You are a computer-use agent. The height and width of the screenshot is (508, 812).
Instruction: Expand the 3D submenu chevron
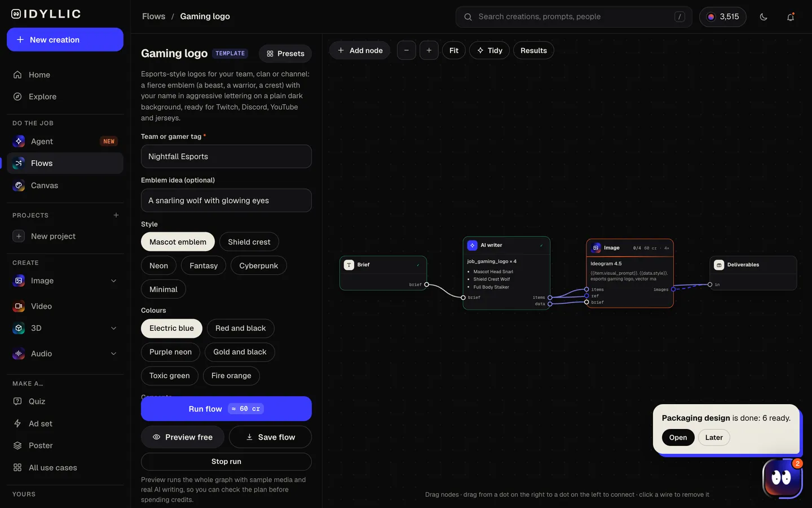pos(113,328)
